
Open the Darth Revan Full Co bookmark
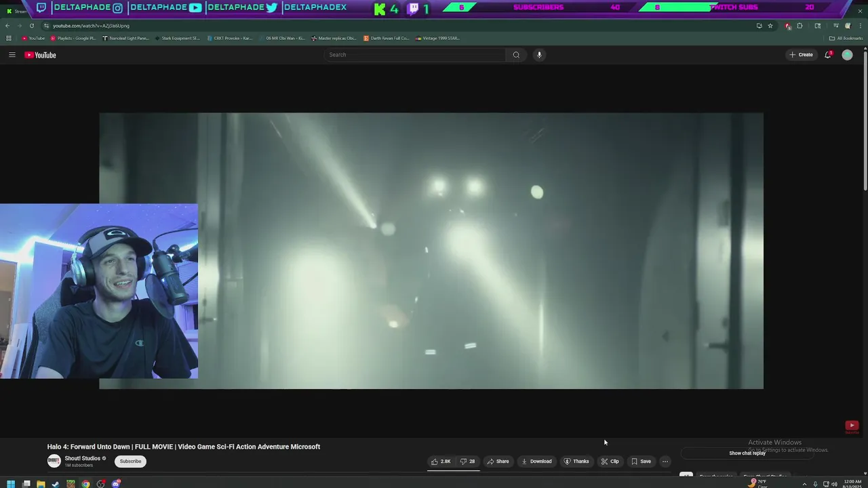click(387, 38)
